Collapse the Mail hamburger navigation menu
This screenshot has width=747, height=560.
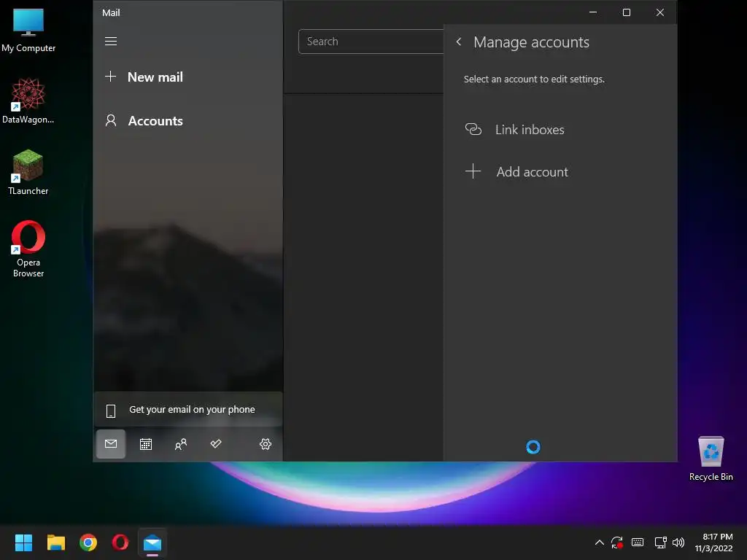[111, 42]
